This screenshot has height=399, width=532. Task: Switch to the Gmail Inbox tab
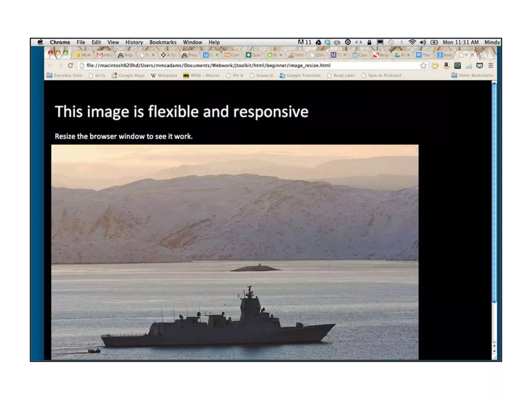(x=104, y=55)
